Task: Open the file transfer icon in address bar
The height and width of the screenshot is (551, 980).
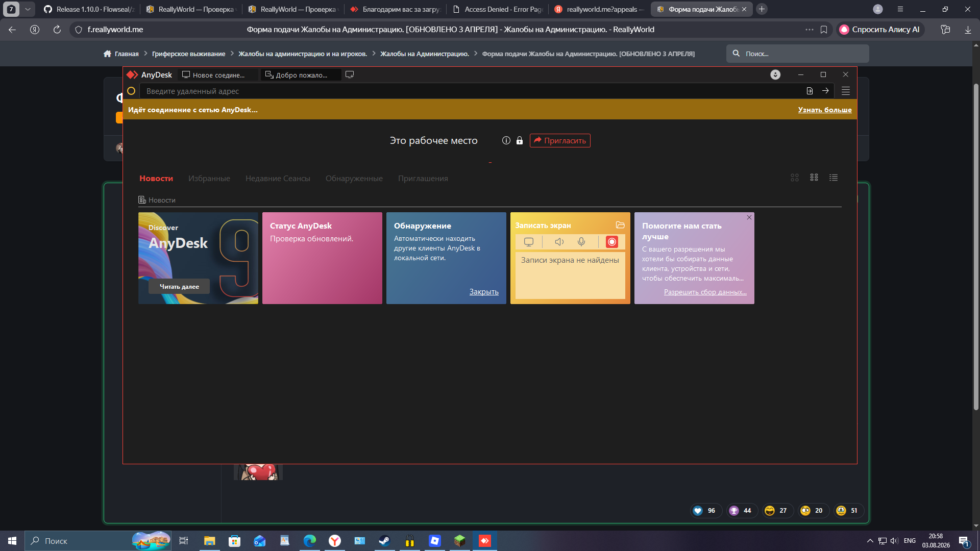Action: tap(810, 91)
